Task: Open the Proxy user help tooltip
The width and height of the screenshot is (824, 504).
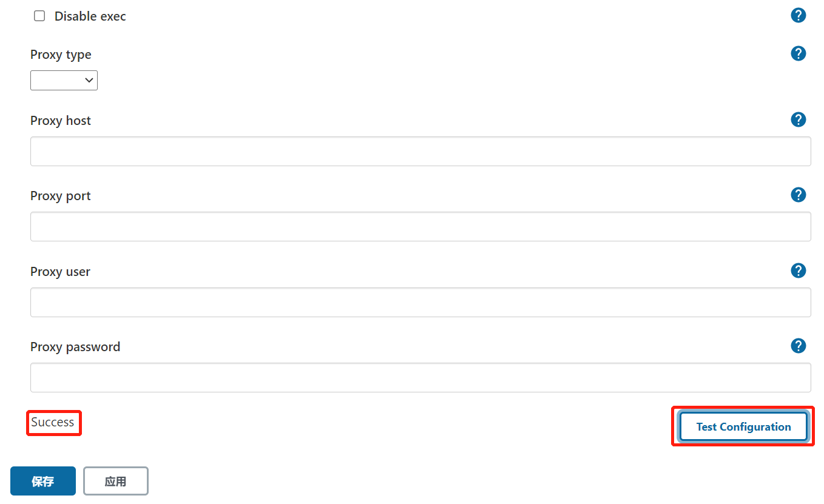Action: tap(799, 270)
